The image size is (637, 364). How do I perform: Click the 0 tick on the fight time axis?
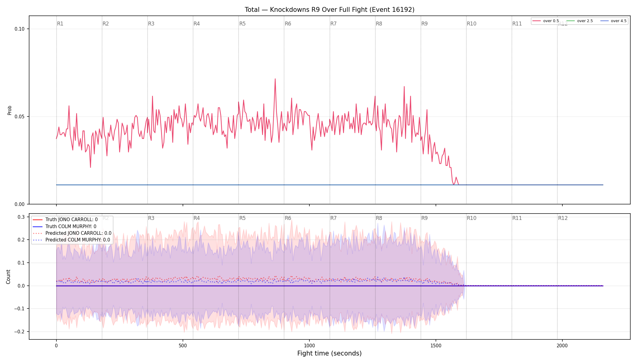(x=56, y=346)
